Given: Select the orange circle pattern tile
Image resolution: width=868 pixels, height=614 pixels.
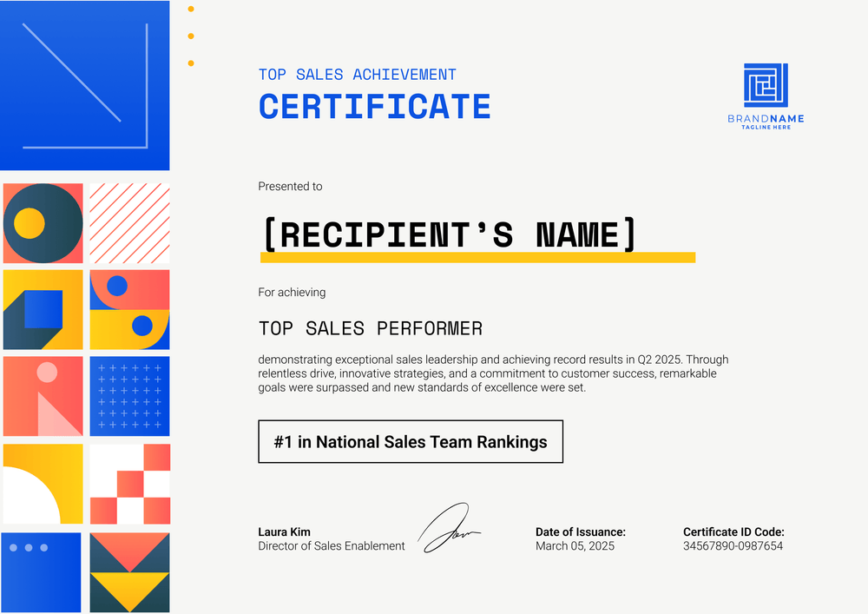Looking at the screenshot, I should (x=43, y=222).
